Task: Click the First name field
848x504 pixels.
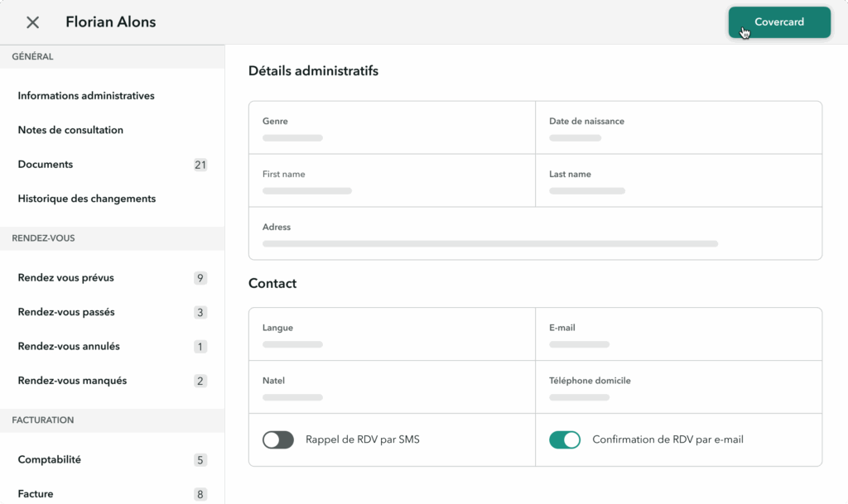Action: [x=392, y=180]
